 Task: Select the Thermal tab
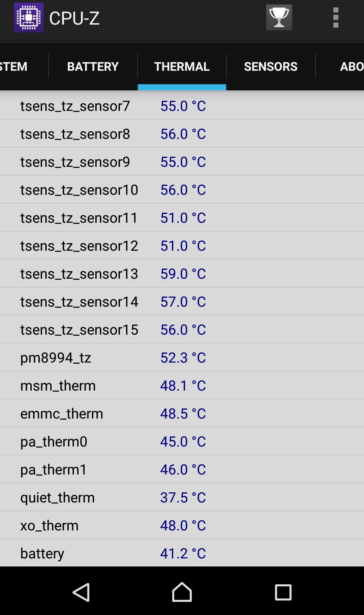[182, 66]
